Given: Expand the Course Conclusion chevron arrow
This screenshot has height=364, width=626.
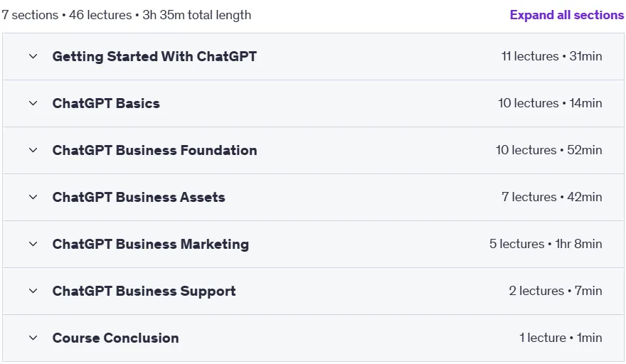Looking at the screenshot, I should 33,338.
